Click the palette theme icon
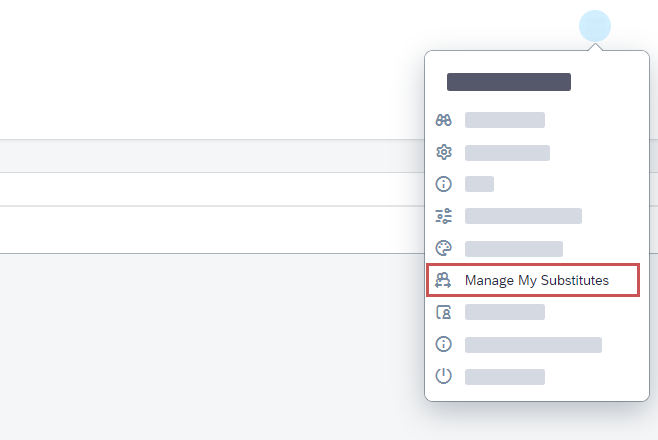 [x=444, y=248]
